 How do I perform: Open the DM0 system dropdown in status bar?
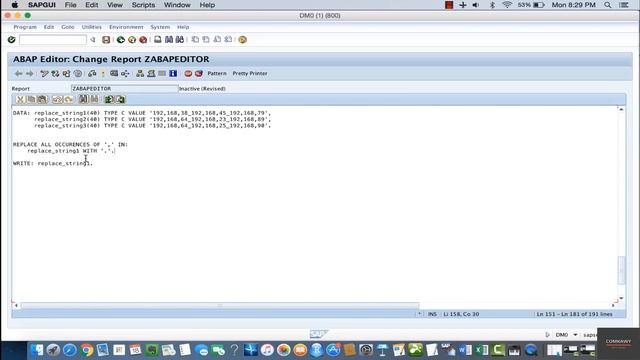click(x=575, y=335)
